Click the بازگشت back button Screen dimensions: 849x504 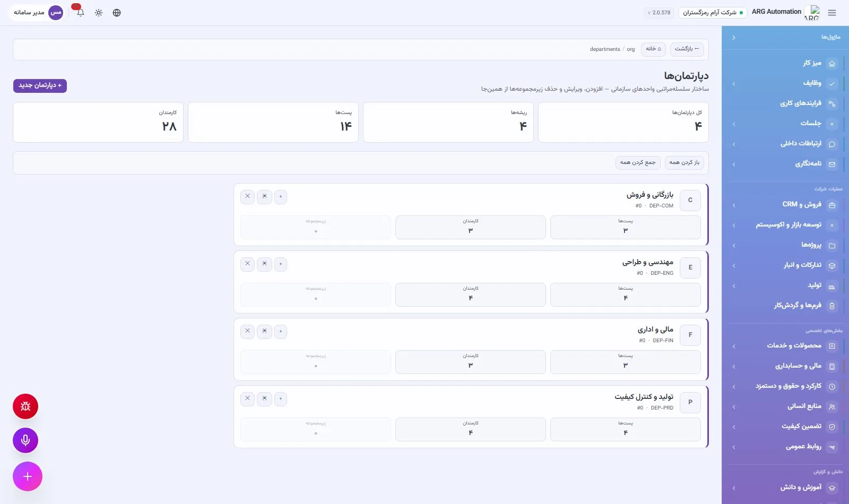687,49
